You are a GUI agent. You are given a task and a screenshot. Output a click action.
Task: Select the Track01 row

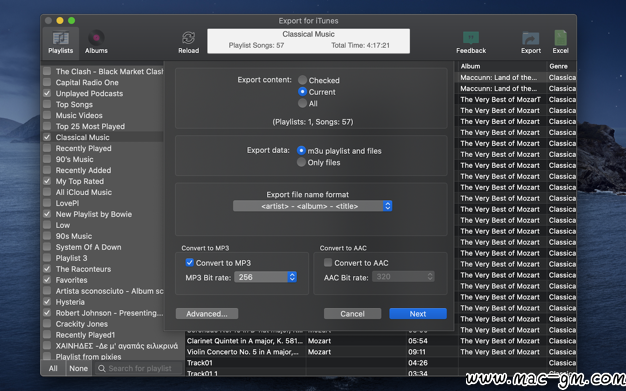click(x=200, y=363)
